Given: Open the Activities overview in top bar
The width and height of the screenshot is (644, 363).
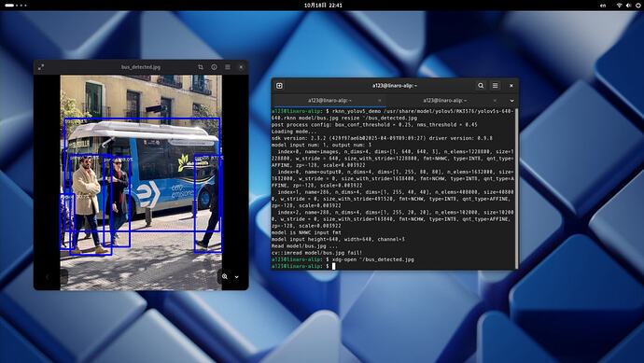Looking at the screenshot, I should (x=16, y=6).
